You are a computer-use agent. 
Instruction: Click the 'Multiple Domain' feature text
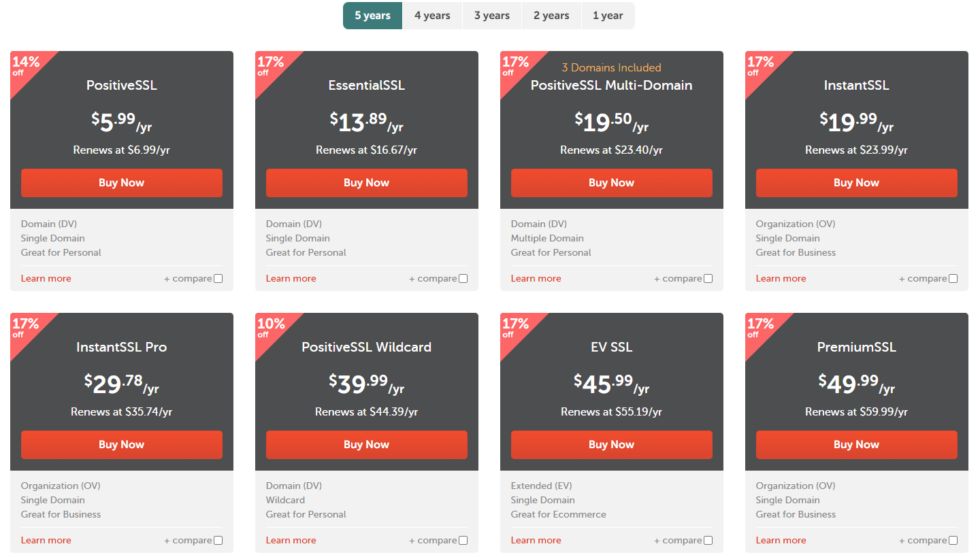point(547,238)
